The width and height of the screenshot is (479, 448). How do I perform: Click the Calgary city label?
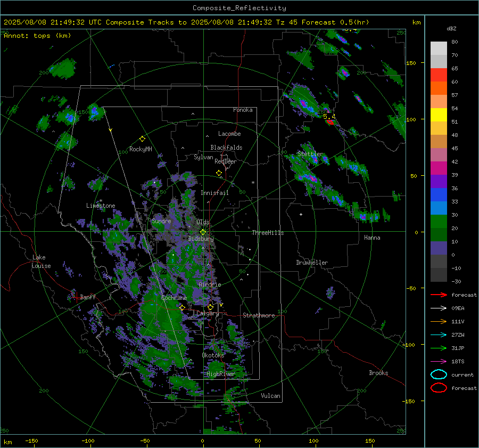[x=208, y=313]
